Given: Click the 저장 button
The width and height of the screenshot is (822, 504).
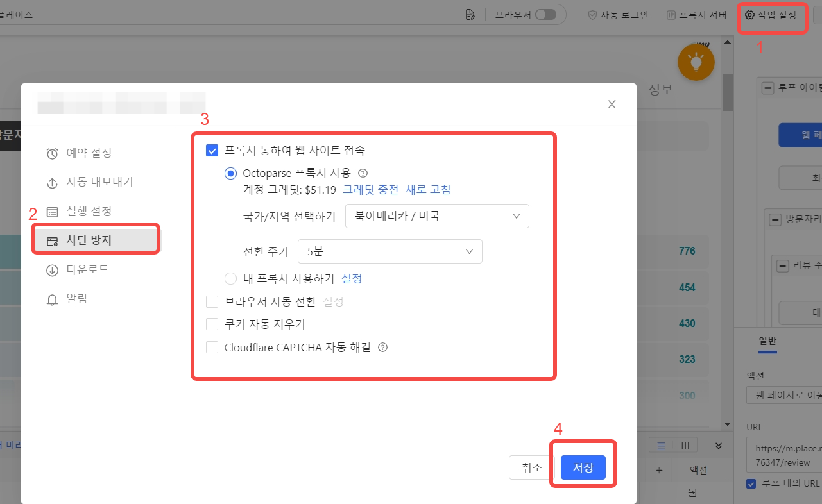Looking at the screenshot, I should pos(583,468).
